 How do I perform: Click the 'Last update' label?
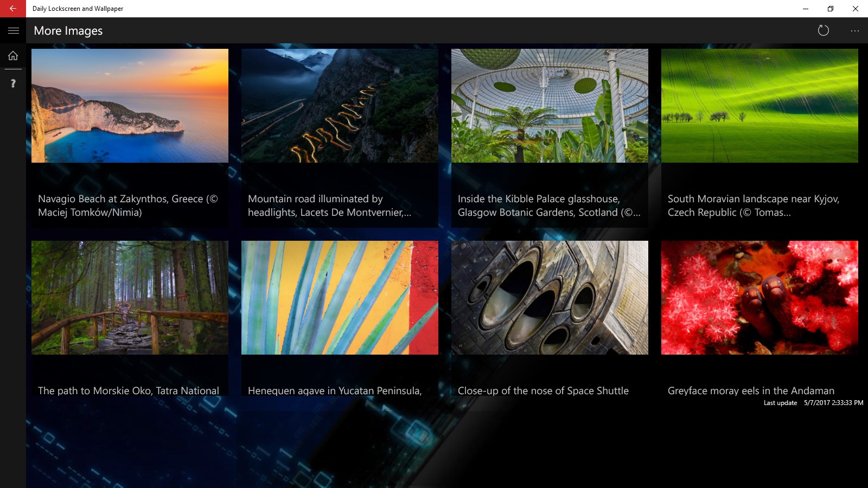coord(780,403)
